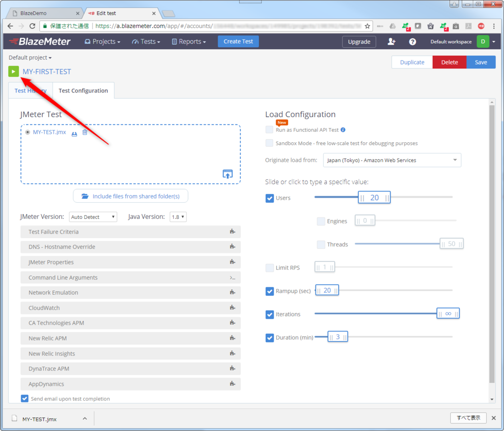Click the info icon beside Functional API Test
Screen dimensions: 504x431
pos(343,130)
